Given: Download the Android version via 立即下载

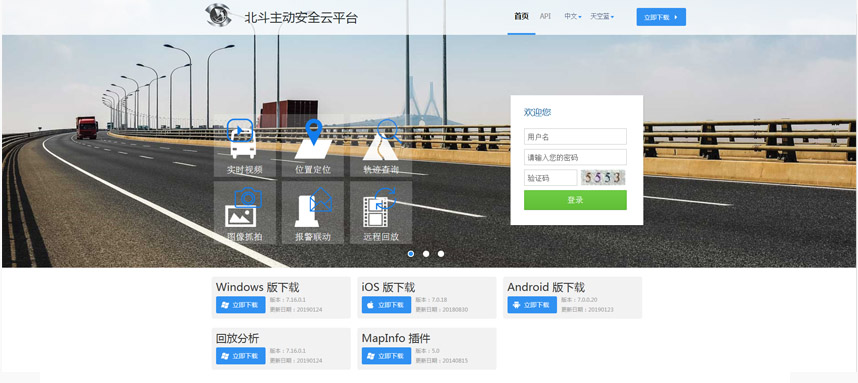Looking at the screenshot, I should click(532, 305).
